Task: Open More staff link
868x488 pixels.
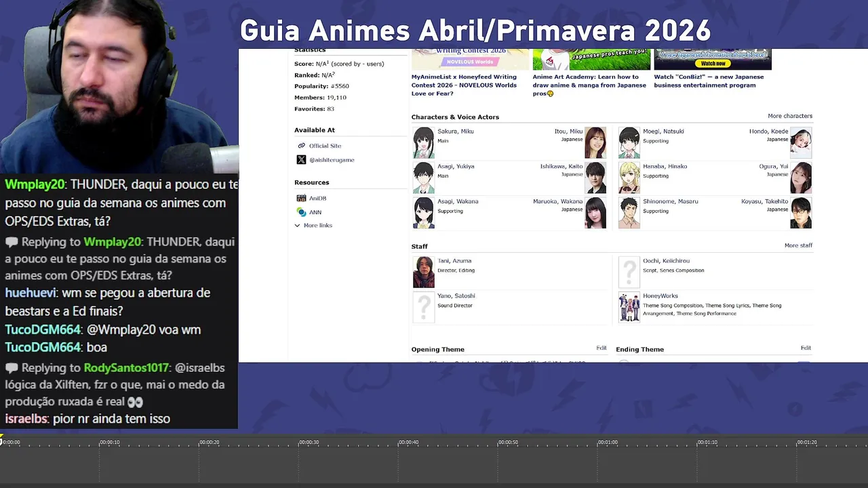Action: click(798, 245)
